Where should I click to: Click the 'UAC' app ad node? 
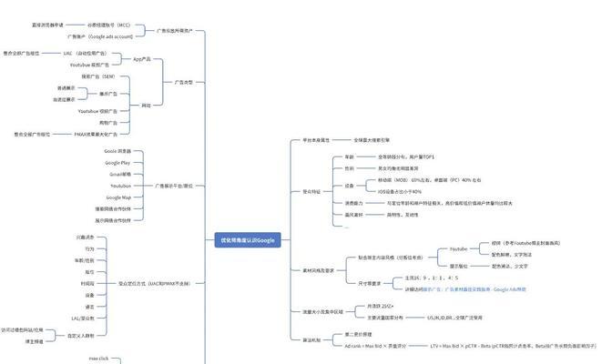point(85,53)
